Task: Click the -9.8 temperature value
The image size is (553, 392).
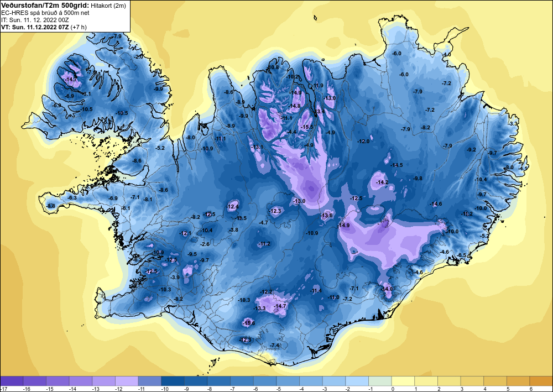Action: (418, 179)
